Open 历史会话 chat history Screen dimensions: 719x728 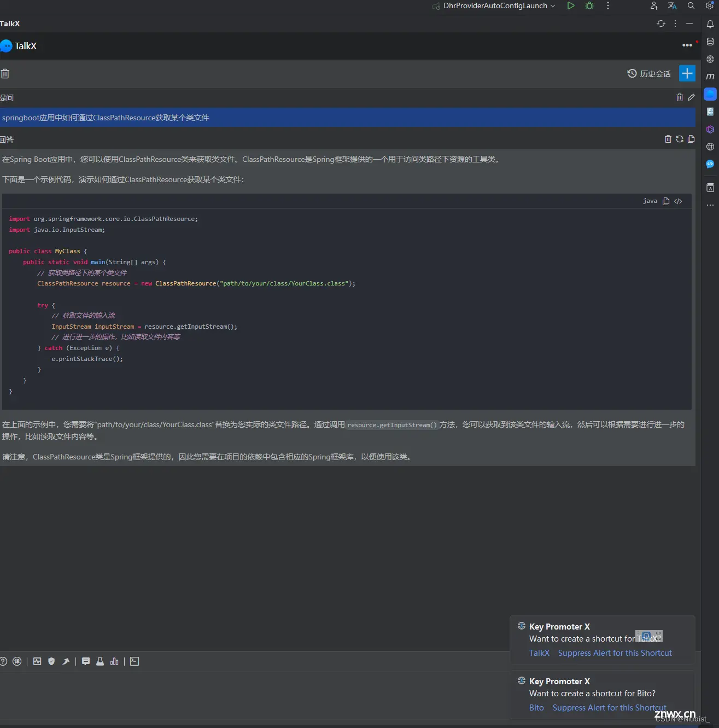tap(649, 74)
